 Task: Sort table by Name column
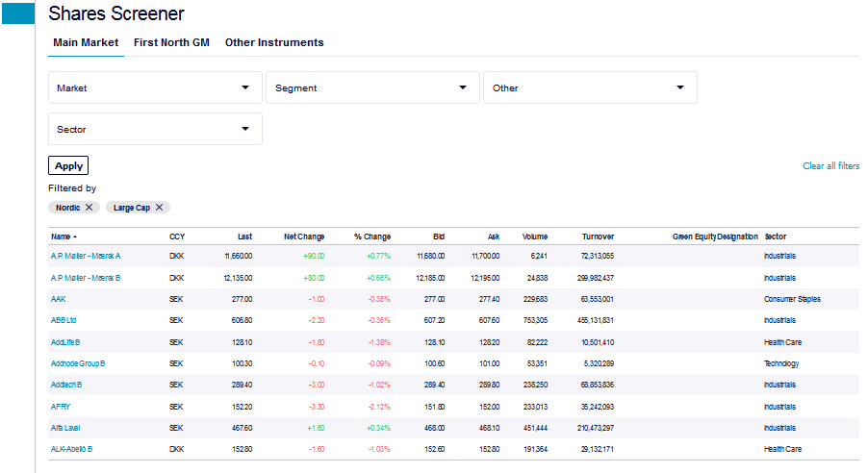[x=63, y=236]
